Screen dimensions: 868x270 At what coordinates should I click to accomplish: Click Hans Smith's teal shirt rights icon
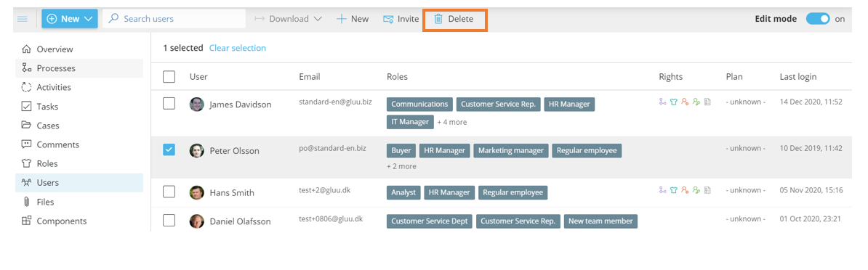pyautogui.click(x=674, y=190)
